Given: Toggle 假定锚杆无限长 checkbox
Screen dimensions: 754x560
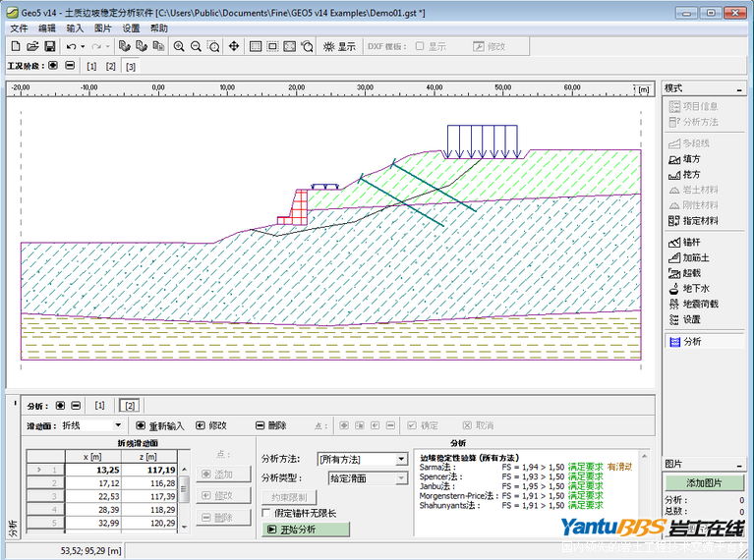Looking at the screenshot, I should 266,513.
